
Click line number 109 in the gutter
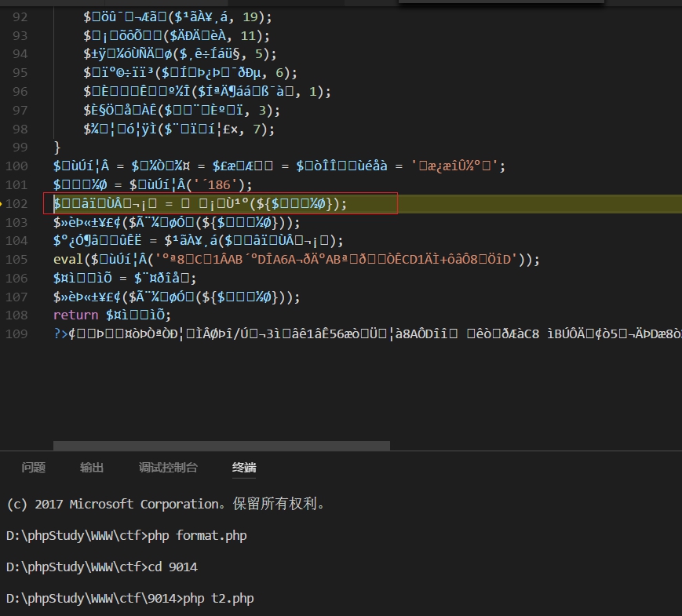(x=16, y=334)
